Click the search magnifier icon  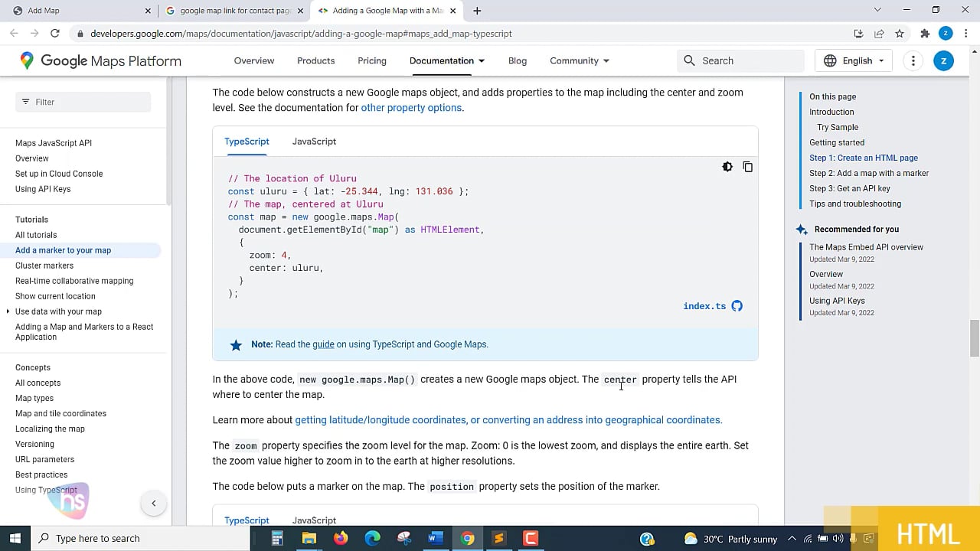click(x=689, y=60)
